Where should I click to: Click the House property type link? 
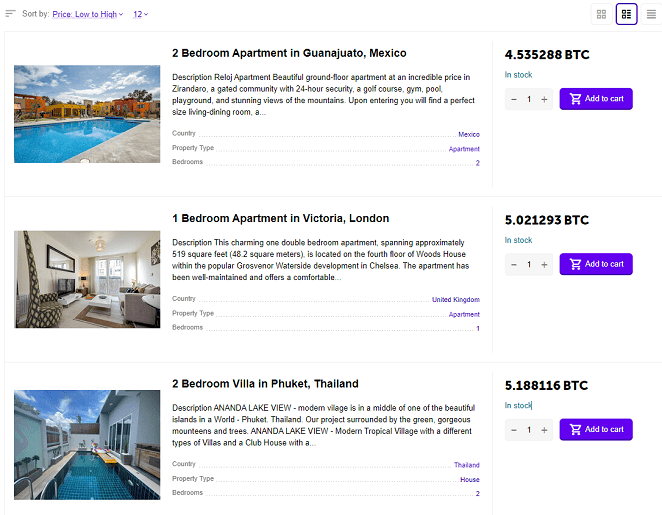pos(469,479)
